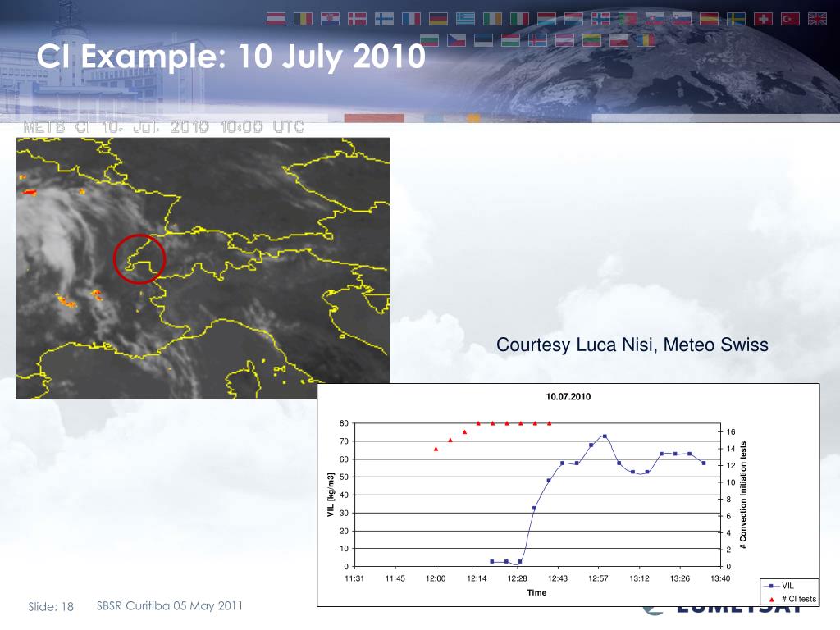Click the Spain flag icon

[x=709, y=19]
